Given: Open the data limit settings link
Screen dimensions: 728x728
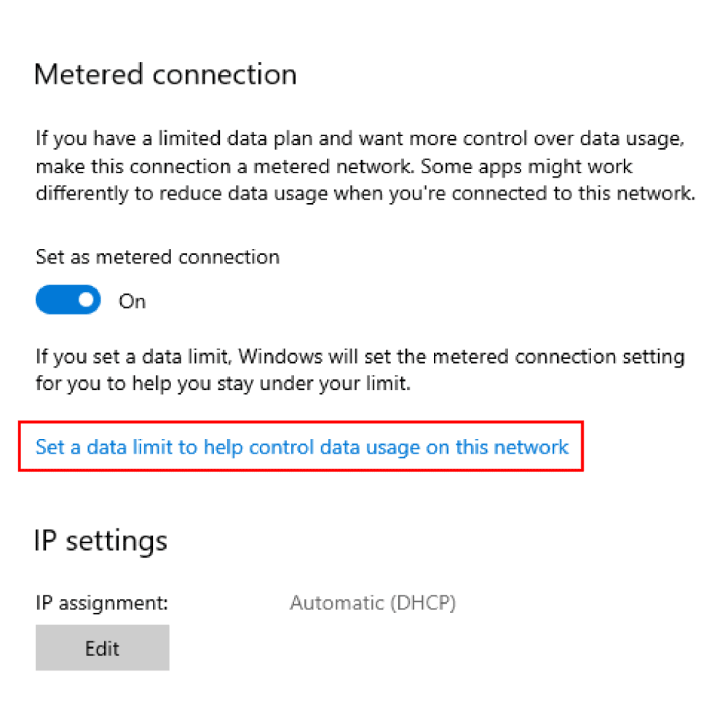Looking at the screenshot, I should point(302,447).
